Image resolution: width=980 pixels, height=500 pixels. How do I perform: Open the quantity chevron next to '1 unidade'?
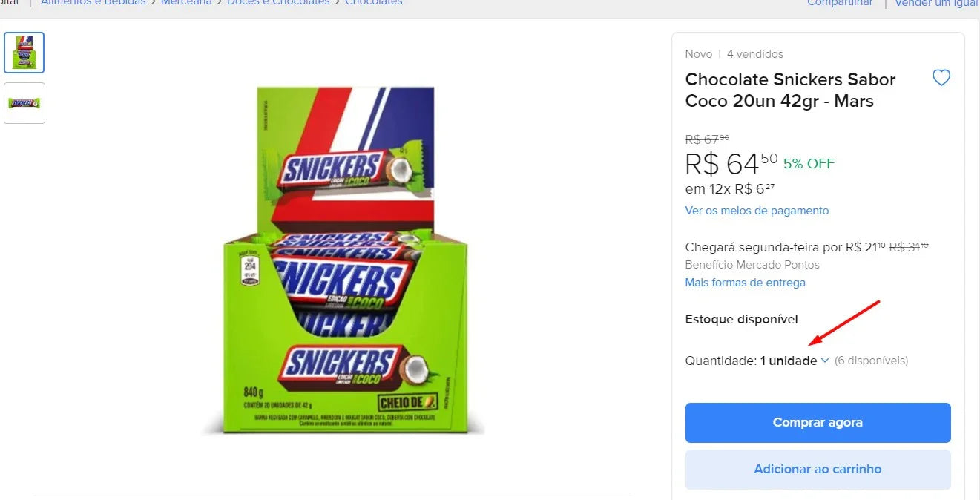click(823, 361)
